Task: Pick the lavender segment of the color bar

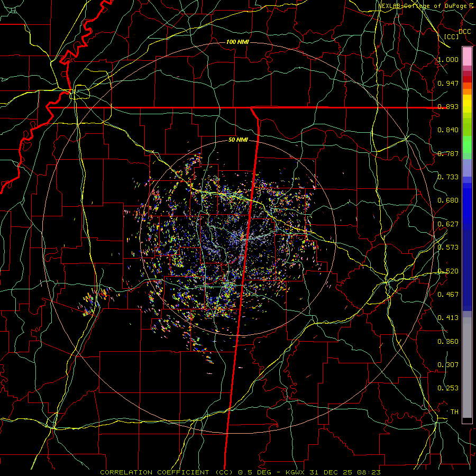Action: (x=467, y=168)
